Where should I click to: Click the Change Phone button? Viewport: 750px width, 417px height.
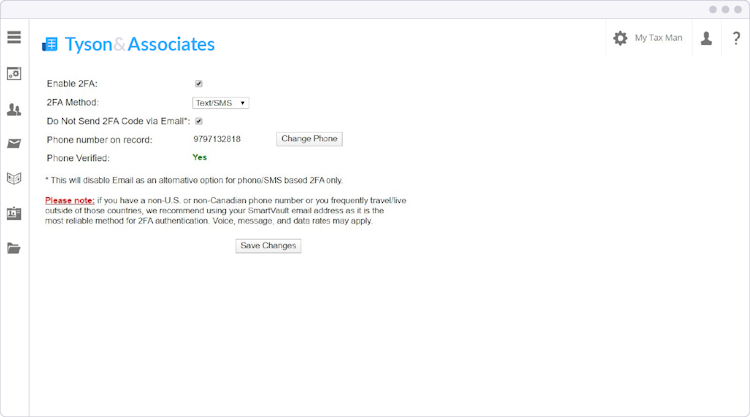click(x=309, y=139)
